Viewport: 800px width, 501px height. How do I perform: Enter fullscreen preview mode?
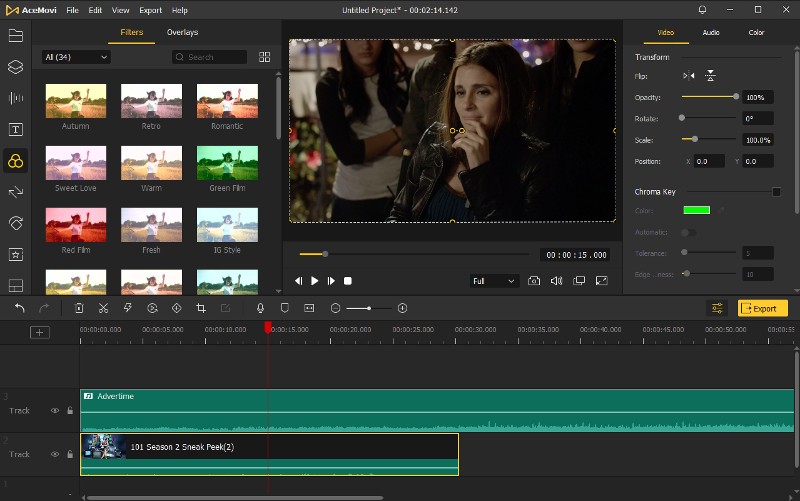tap(602, 281)
